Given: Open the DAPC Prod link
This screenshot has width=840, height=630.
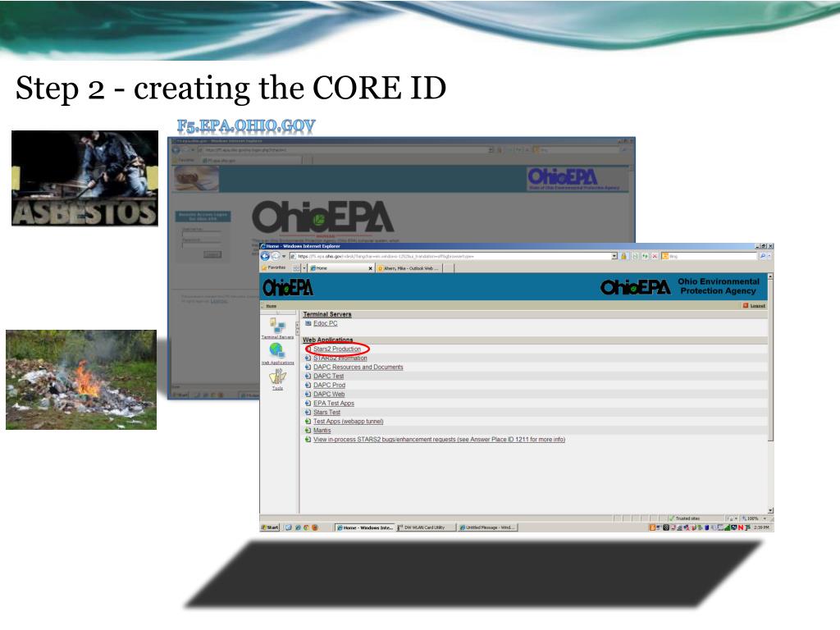Looking at the screenshot, I should click(x=329, y=386).
